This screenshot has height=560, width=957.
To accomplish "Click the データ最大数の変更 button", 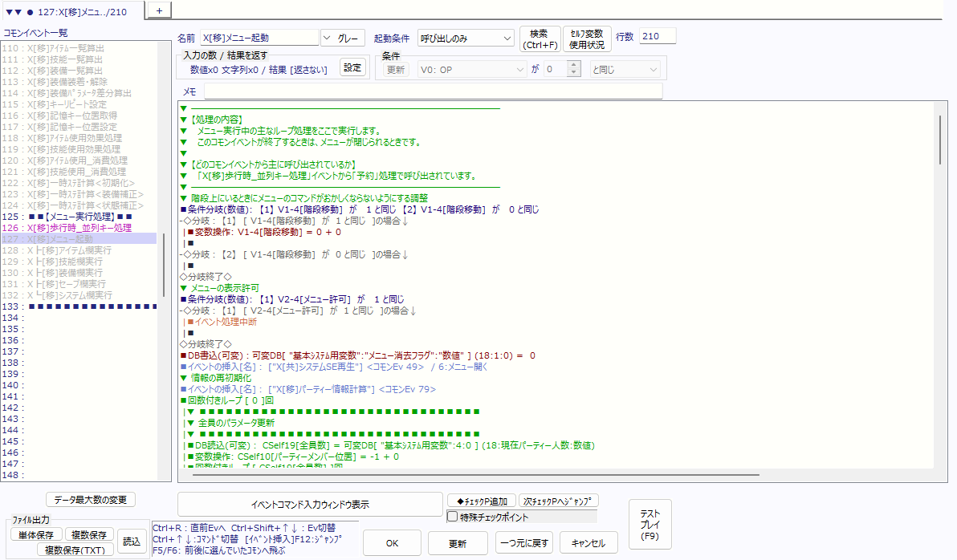I will click(x=91, y=500).
